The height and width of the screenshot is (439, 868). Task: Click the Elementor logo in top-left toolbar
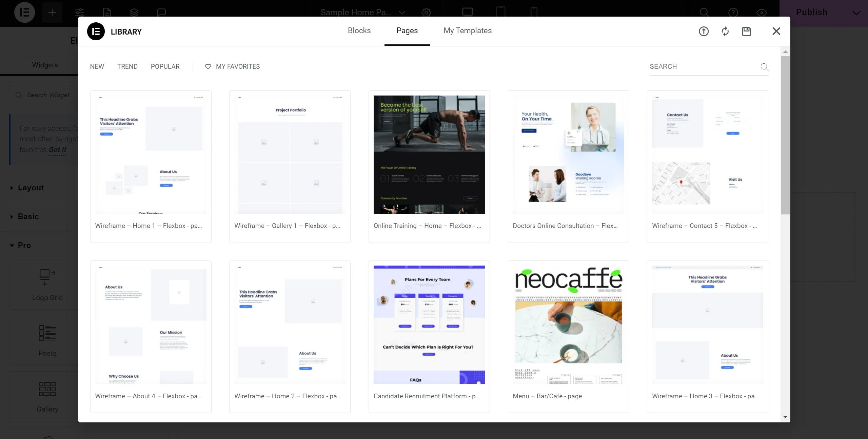(25, 12)
